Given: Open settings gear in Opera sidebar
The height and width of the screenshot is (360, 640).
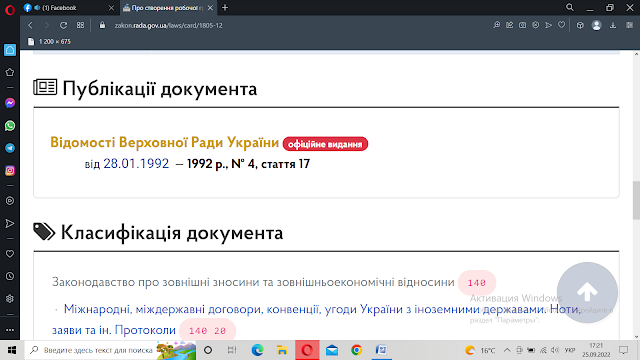Looking at the screenshot, I should click(10, 299).
